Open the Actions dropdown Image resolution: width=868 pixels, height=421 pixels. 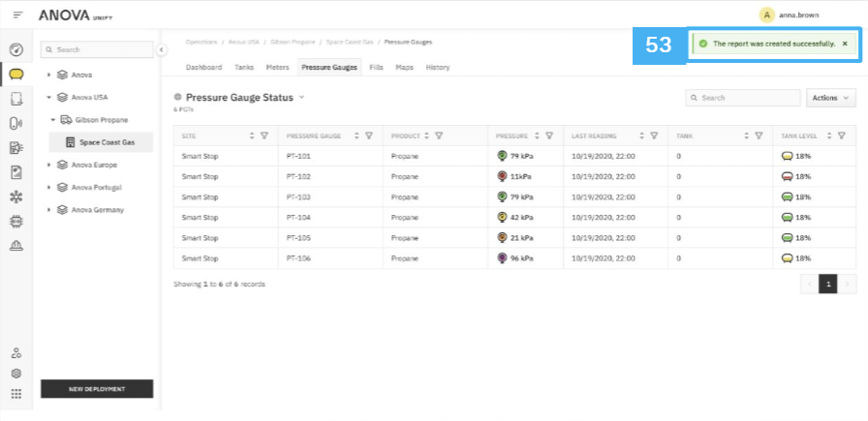pos(831,98)
